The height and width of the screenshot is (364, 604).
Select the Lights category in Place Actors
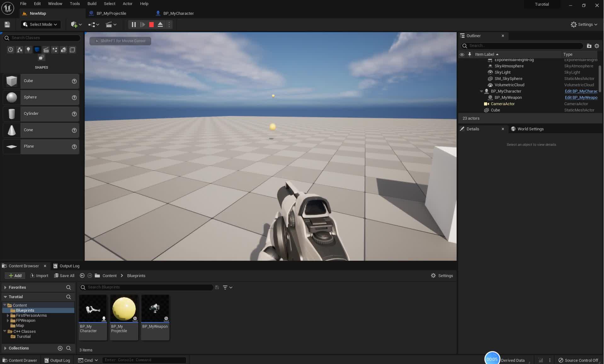[28, 49]
